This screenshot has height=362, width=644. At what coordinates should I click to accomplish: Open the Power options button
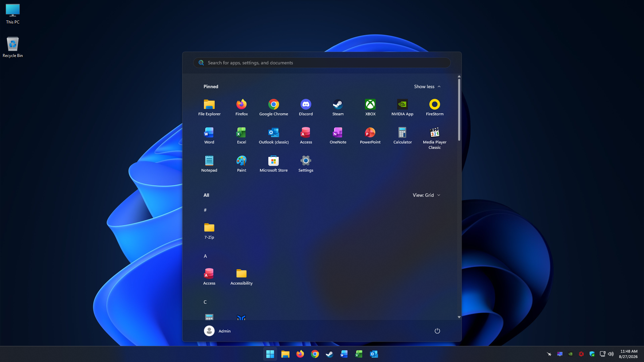437,331
